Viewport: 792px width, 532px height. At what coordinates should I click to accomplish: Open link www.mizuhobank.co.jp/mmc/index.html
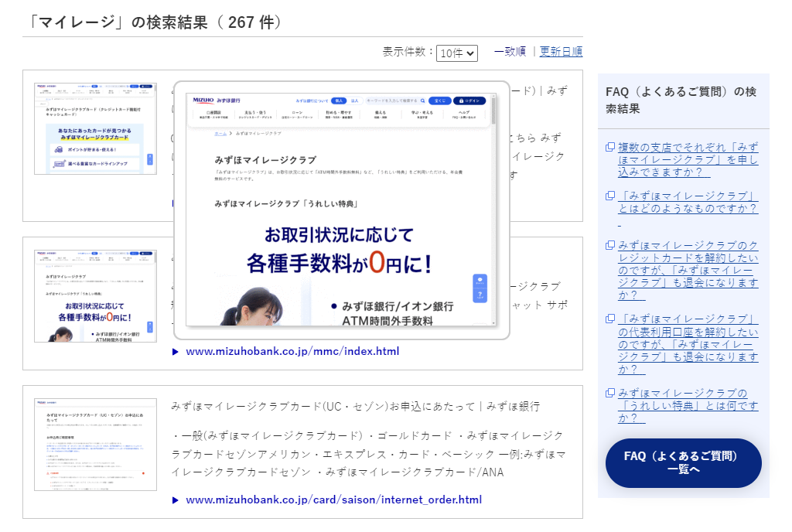(x=292, y=351)
